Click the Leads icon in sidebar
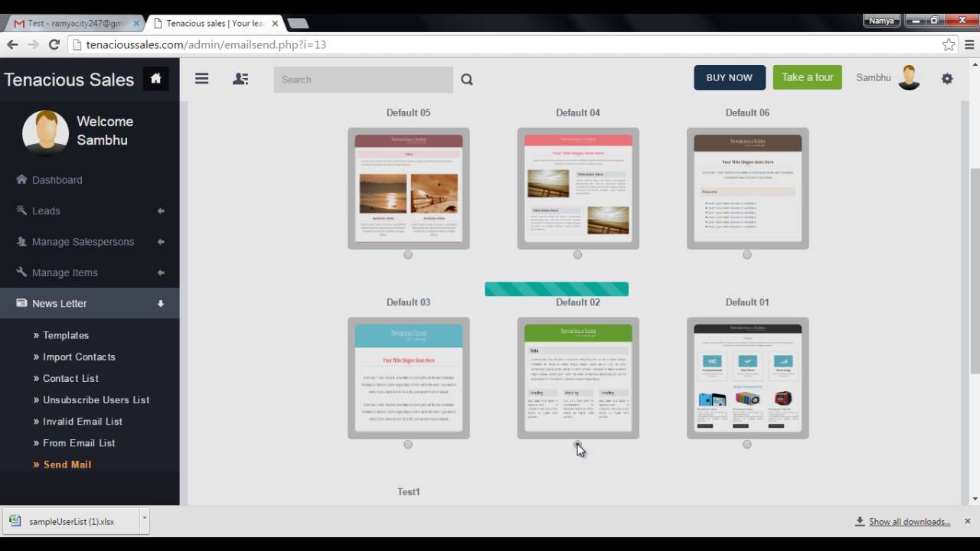This screenshot has height=551, width=980. [x=21, y=210]
